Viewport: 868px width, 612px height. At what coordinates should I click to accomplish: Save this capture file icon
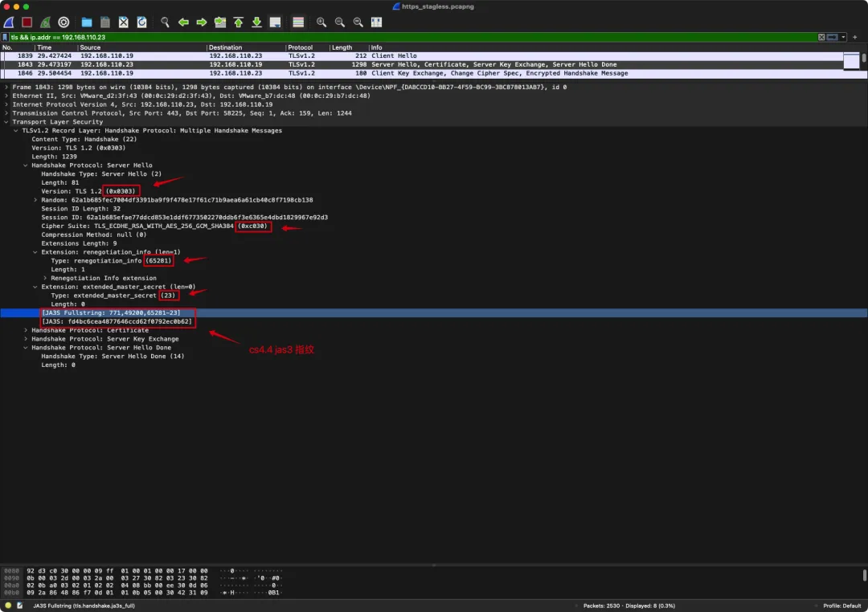[x=105, y=22]
